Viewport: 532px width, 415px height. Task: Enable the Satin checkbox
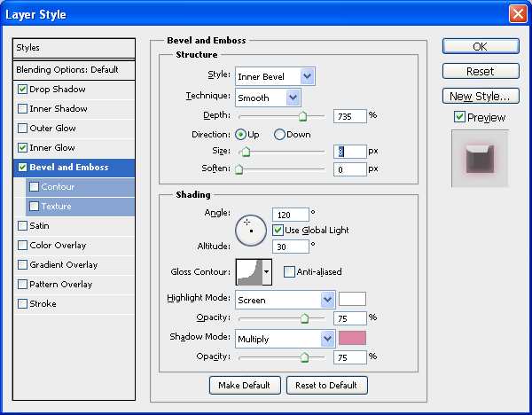[x=22, y=225]
